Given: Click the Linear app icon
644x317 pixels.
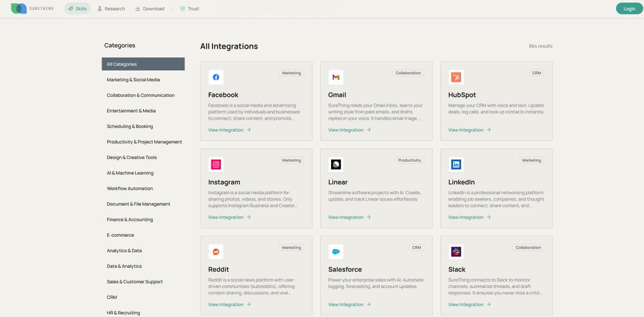Looking at the screenshot, I should click(x=336, y=165).
